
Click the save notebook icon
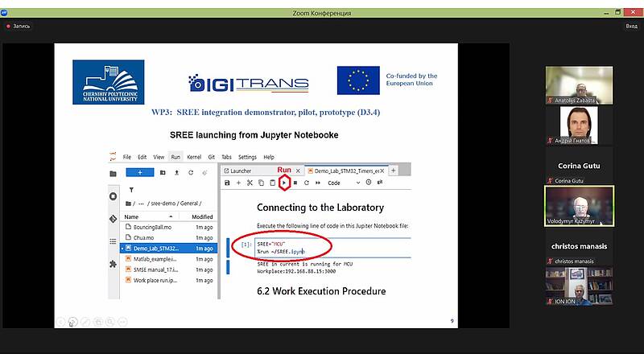(x=228, y=183)
